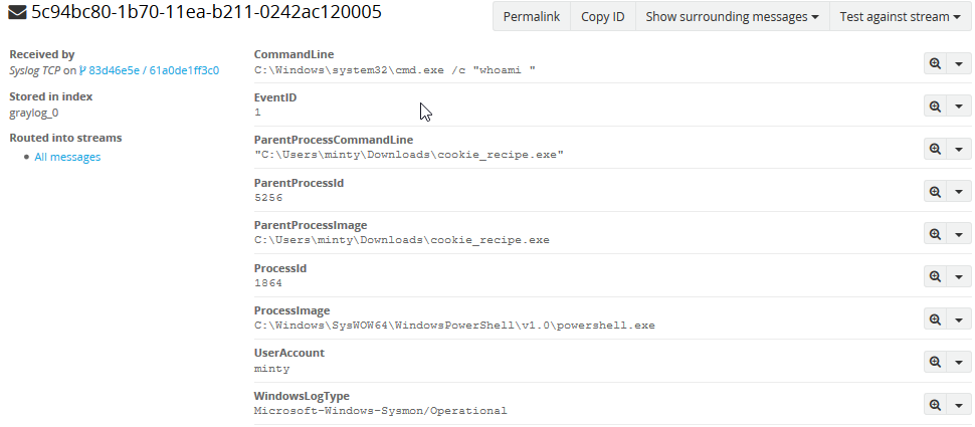Click magnifier icon for ProcessId field
This screenshot has width=975, height=427.
935,277
